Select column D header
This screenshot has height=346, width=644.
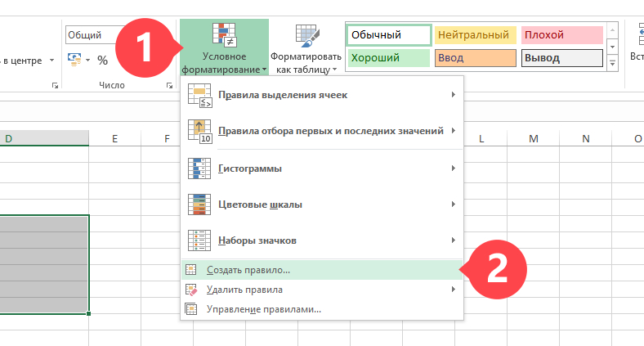click(44, 138)
